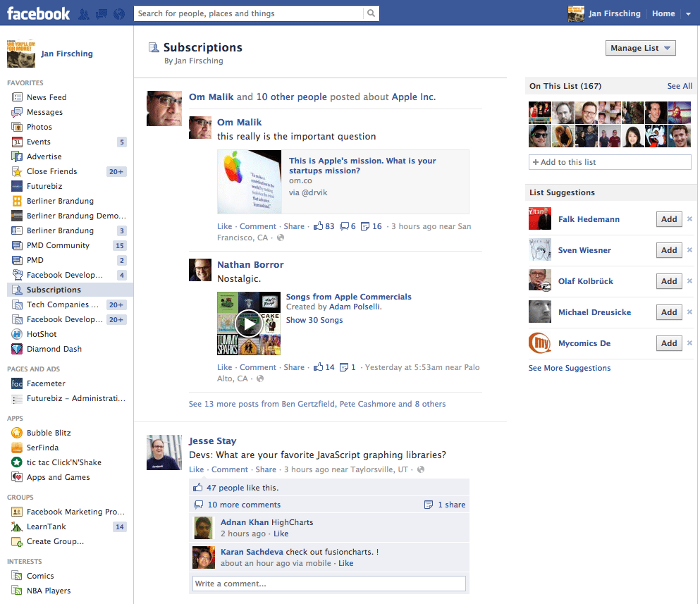Share Om Malik's post
Viewport: 700px width, 604px height.
point(294,226)
